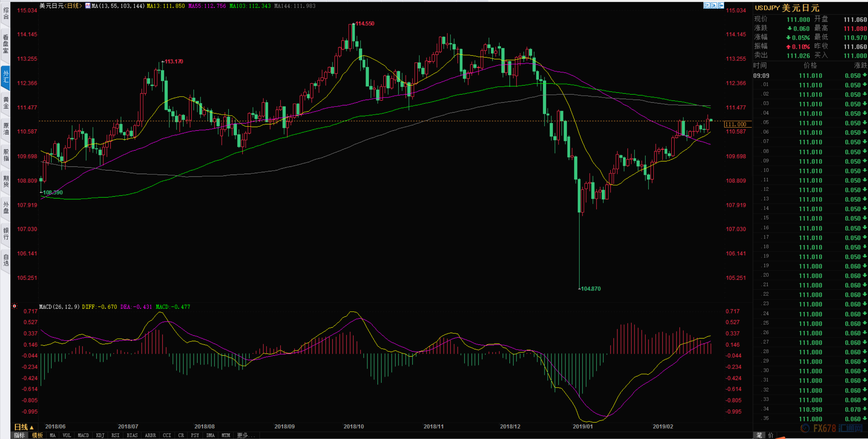Click the red target icon beside MACD panel

(x=14, y=306)
